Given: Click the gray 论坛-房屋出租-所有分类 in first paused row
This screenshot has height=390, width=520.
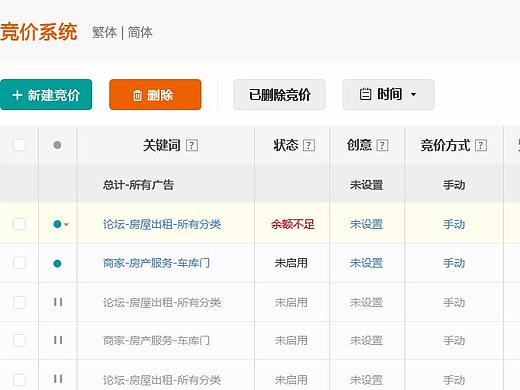Looking at the screenshot, I should [x=162, y=303].
